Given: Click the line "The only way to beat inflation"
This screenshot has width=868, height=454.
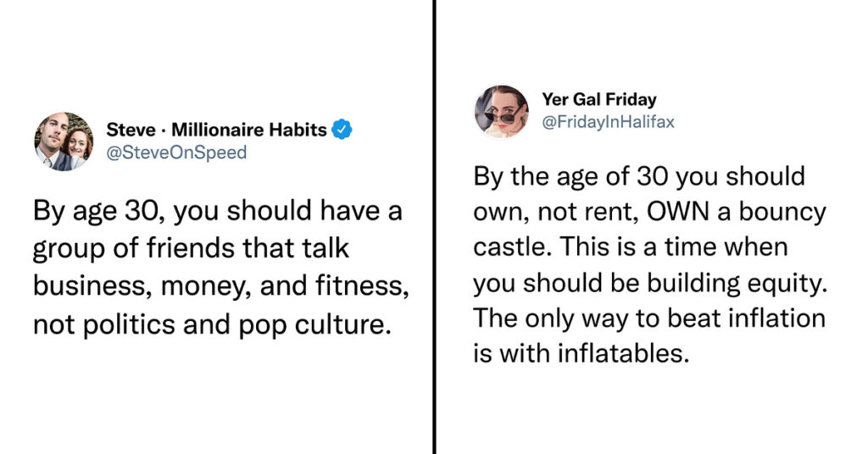Looking at the screenshot, I should [649, 318].
